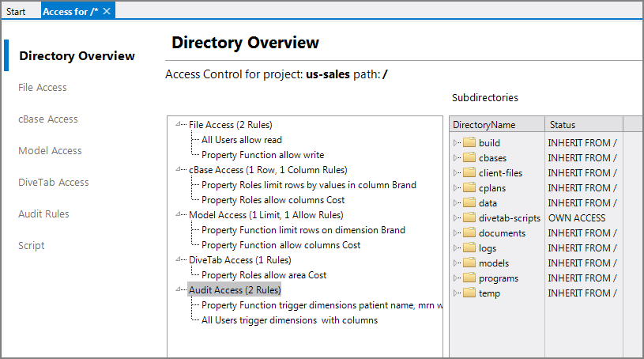Image resolution: width=644 pixels, height=359 pixels.
Task: Expand the build subdirectory
Action: click(455, 142)
